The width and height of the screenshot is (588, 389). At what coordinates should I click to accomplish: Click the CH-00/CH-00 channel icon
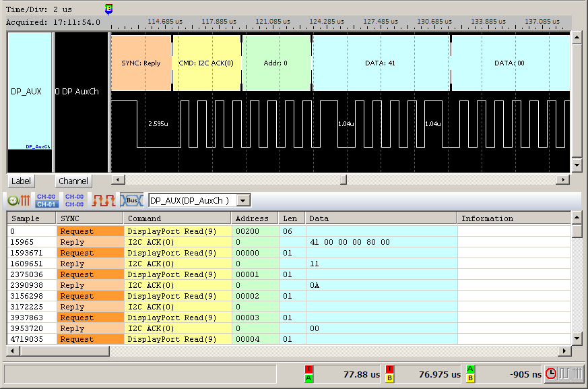[x=74, y=200]
